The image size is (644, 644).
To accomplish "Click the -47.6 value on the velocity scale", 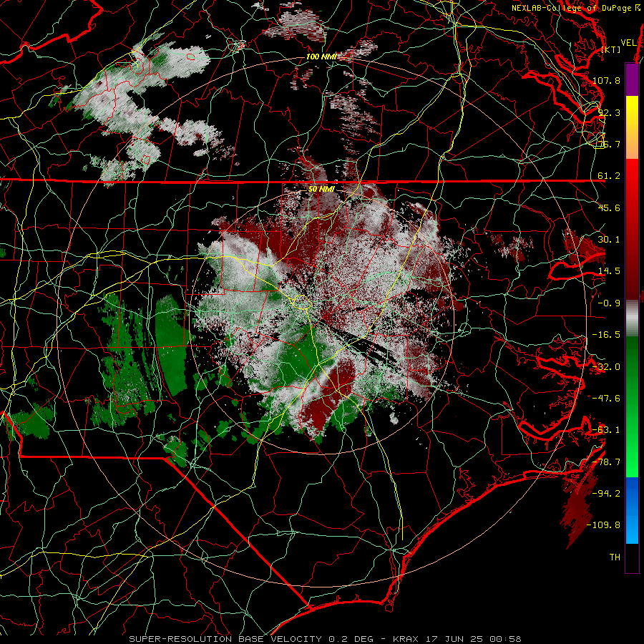I will pos(606,399).
